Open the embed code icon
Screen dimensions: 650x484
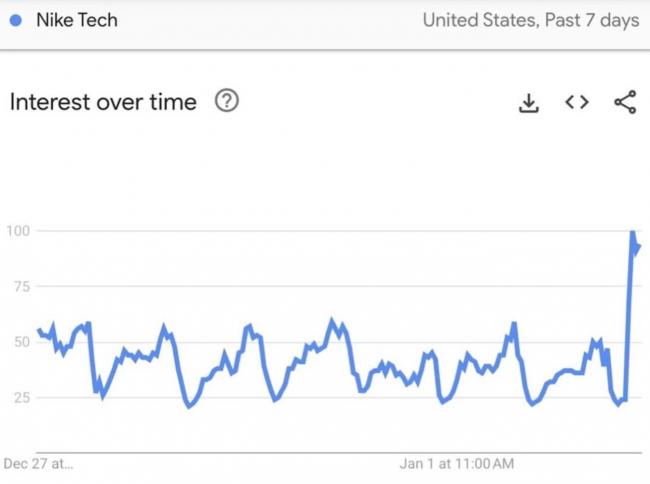pyautogui.click(x=577, y=102)
